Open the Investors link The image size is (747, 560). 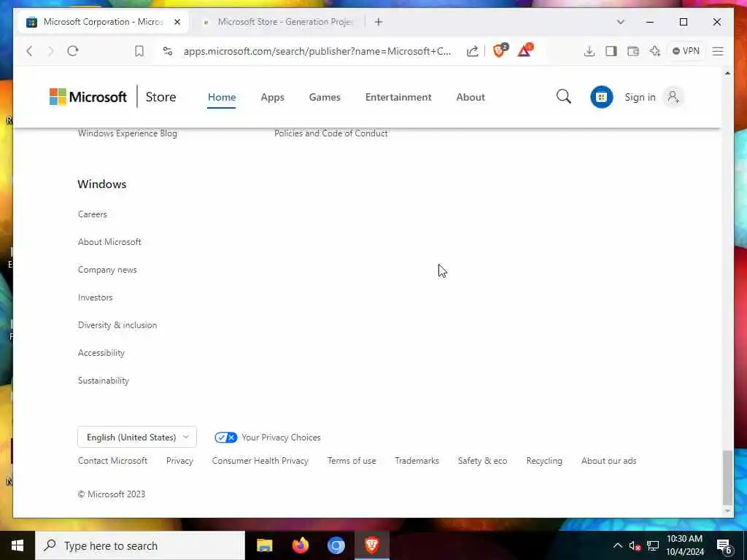click(x=96, y=297)
